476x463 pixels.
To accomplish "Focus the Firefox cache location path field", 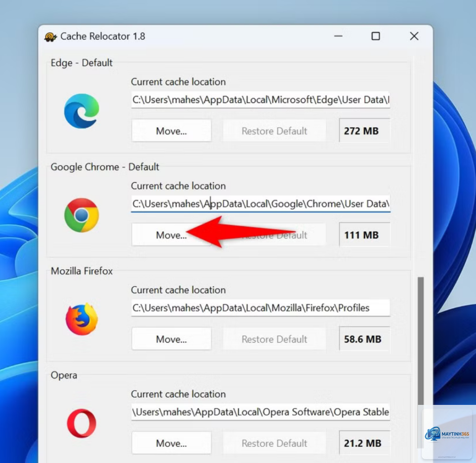I will click(x=260, y=308).
